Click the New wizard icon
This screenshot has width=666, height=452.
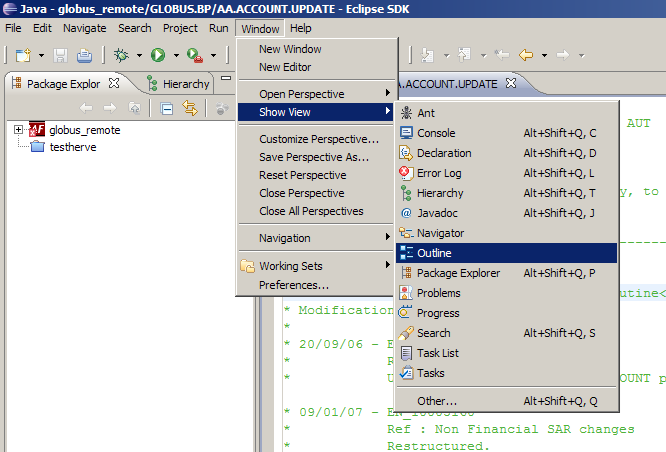[x=20, y=55]
